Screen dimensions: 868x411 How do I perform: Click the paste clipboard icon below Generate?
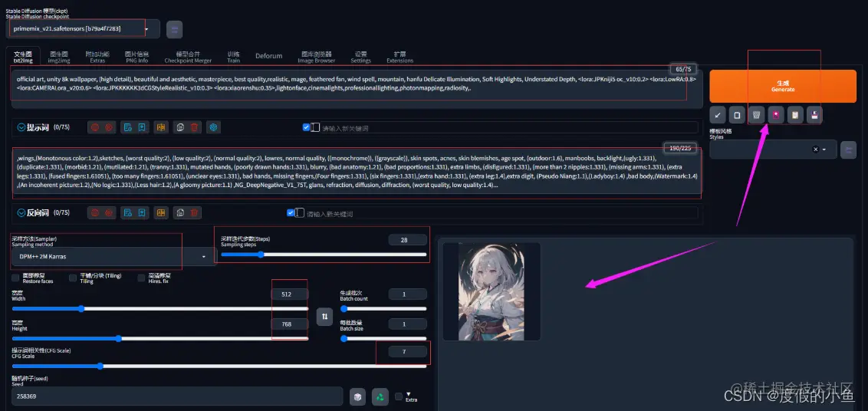click(737, 115)
